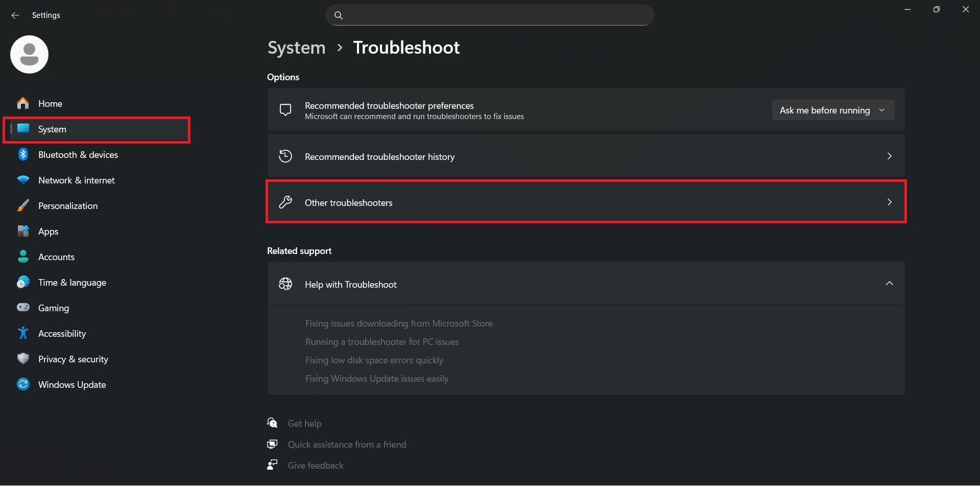Click the back arrow in Settings
Viewport: 980px width, 486px height.
(15, 15)
